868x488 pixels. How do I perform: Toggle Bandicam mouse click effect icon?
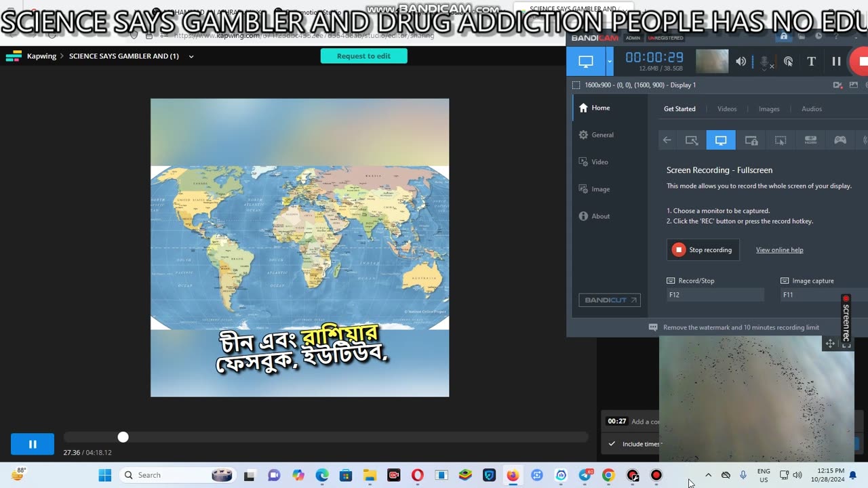point(788,61)
